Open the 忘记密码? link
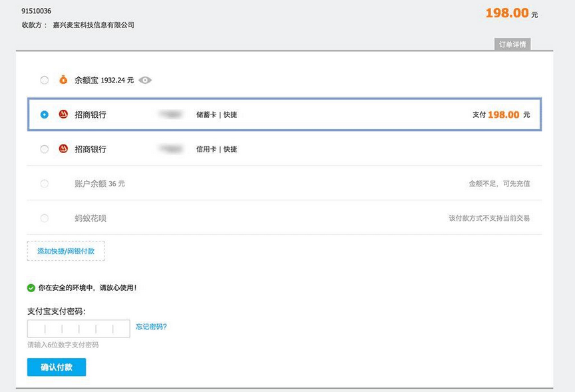The width and height of the screenshot is (575, 392). 151,327
